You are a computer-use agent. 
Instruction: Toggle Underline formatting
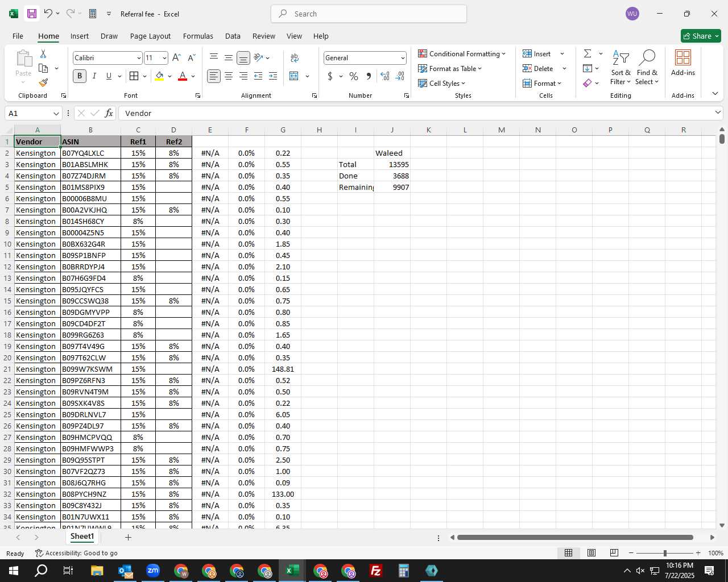(x=109, y=76)
